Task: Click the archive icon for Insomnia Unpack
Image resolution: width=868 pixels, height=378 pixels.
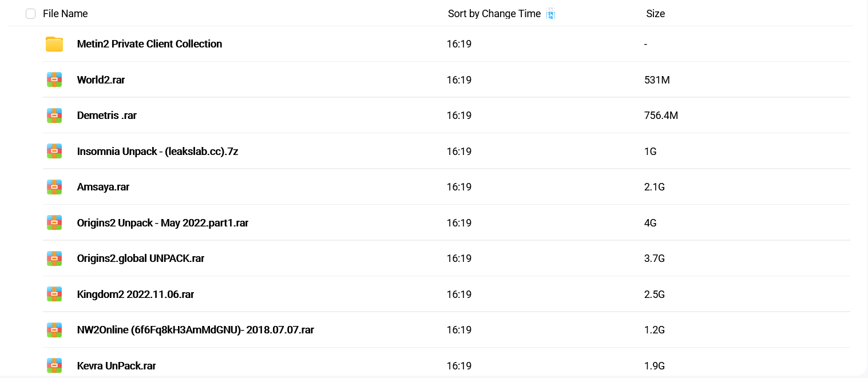Action: click(x=54, y=152)
